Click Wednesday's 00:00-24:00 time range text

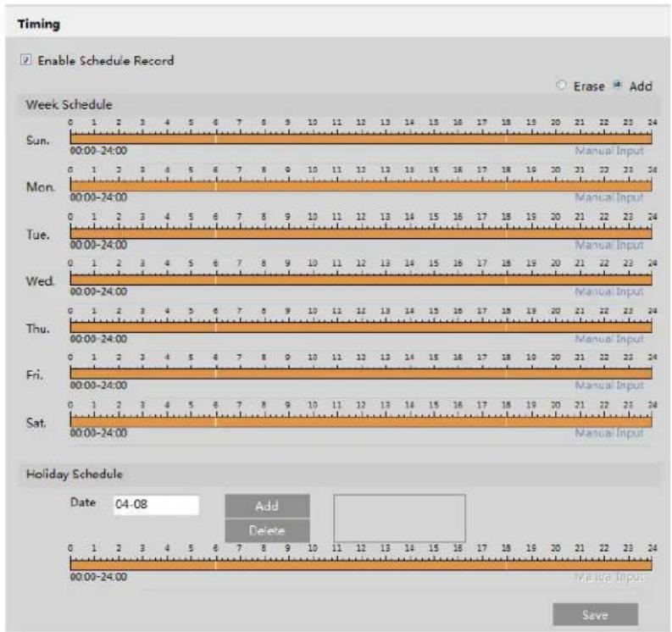pos(98,291)
